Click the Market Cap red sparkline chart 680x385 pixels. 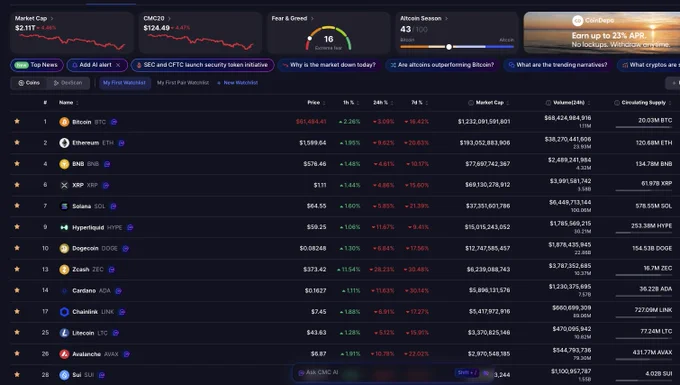[x=72, y=42]
